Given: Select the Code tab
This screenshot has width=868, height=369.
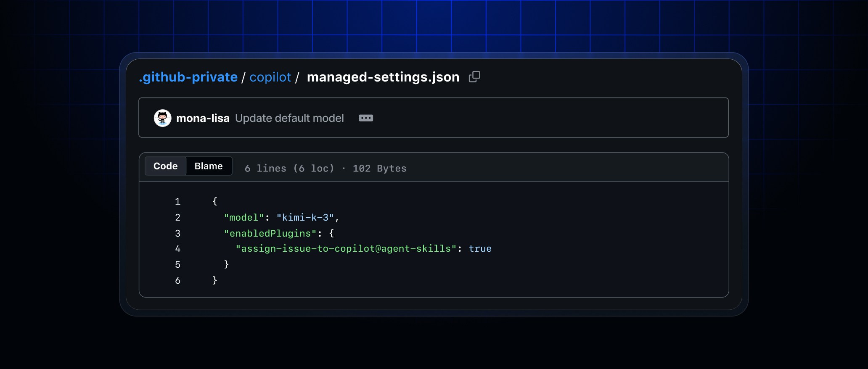Looking at the screenshot, I should tap(166, 166).
